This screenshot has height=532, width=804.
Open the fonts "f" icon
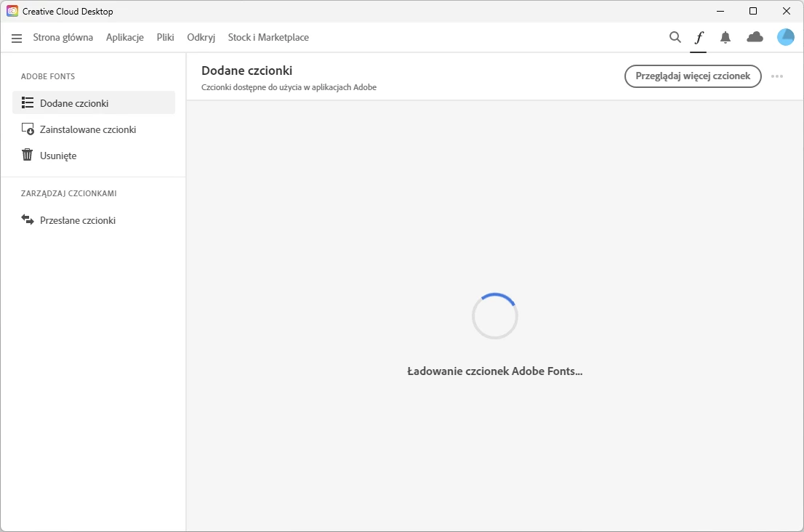pyautogui.click(x=699, y=37)
